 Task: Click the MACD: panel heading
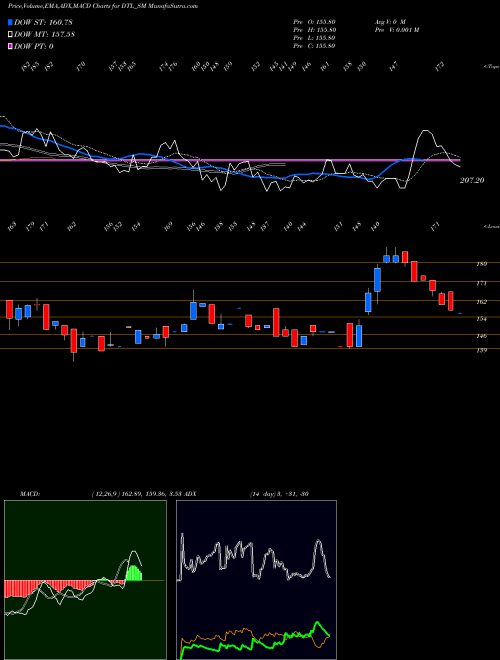click(30, 494)
